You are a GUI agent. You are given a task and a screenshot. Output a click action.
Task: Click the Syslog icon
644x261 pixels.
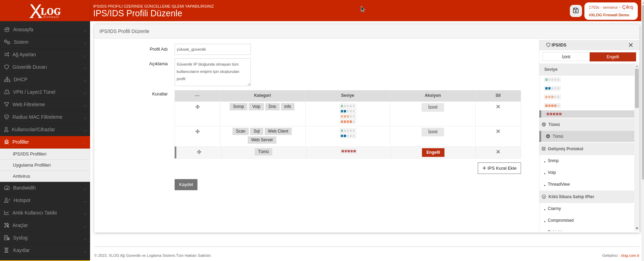(7, 238)
